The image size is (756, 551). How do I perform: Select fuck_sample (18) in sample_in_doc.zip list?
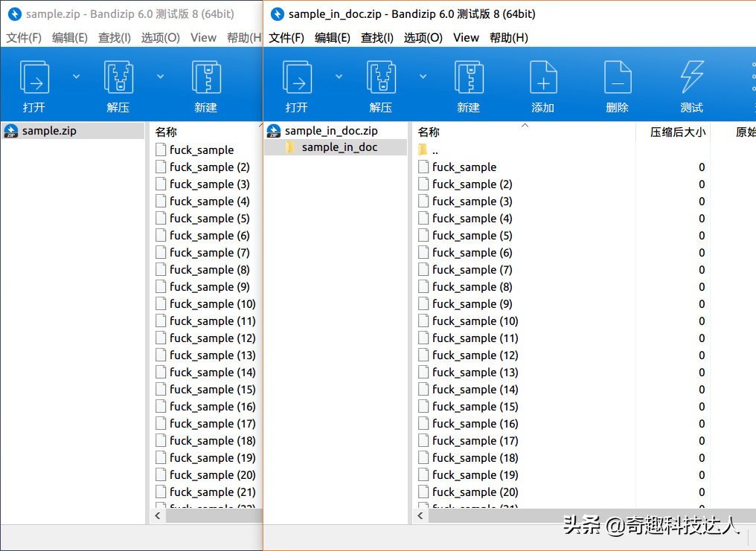tap(475, 458)
